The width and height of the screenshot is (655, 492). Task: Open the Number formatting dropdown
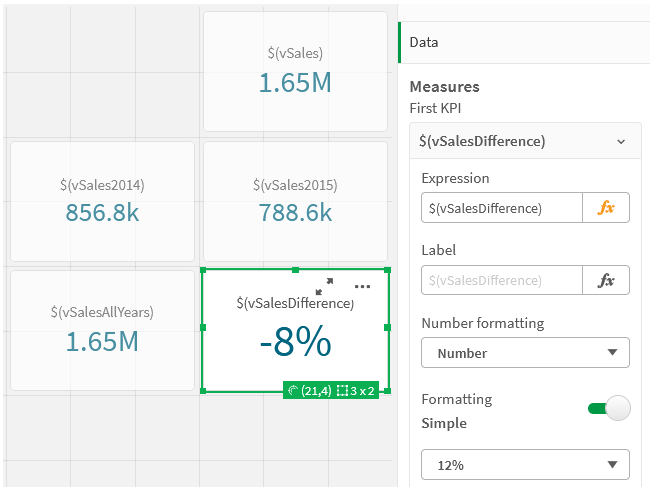tap(525, 353)
